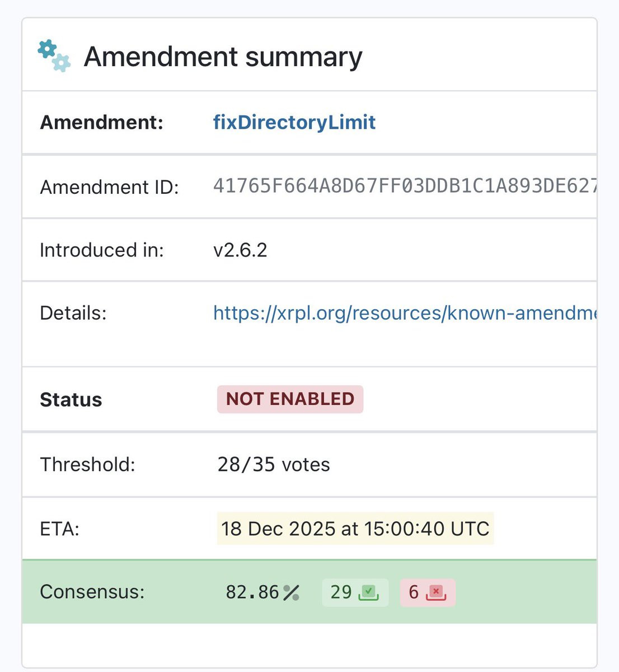
Task: Open the xrpl.org known-amendments details link
Action: point(404,313)
